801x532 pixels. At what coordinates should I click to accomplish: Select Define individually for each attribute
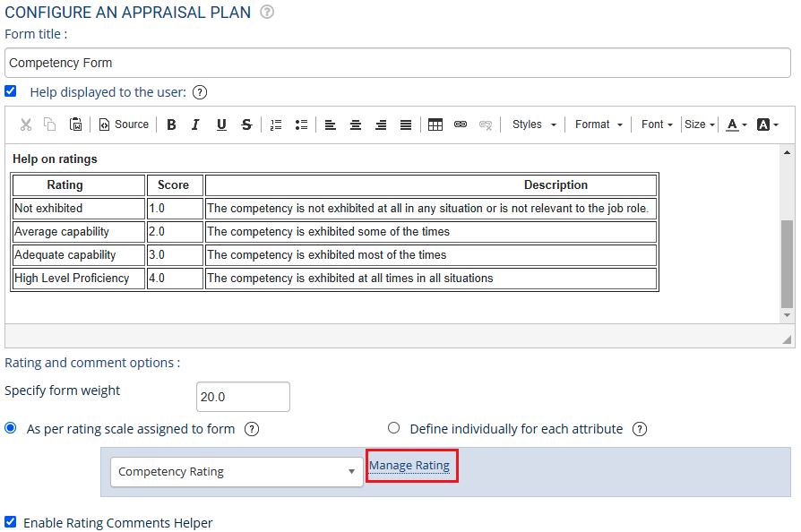(x=393, y=429)
